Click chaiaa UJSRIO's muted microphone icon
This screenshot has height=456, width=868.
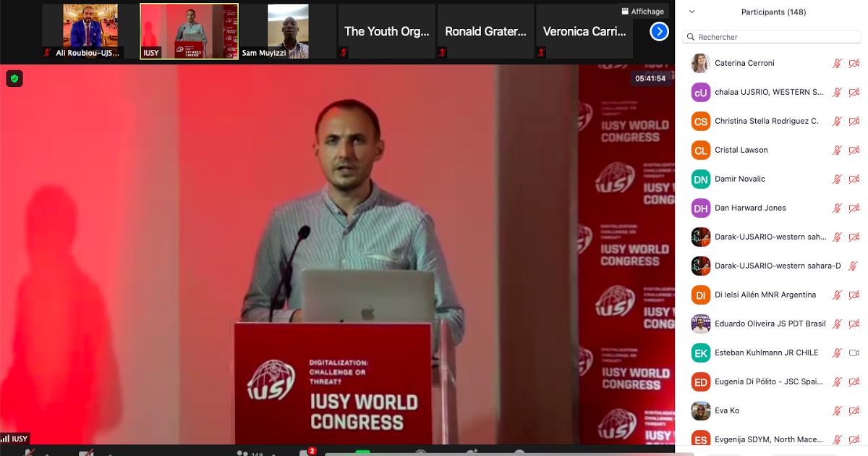click(837, 92)
